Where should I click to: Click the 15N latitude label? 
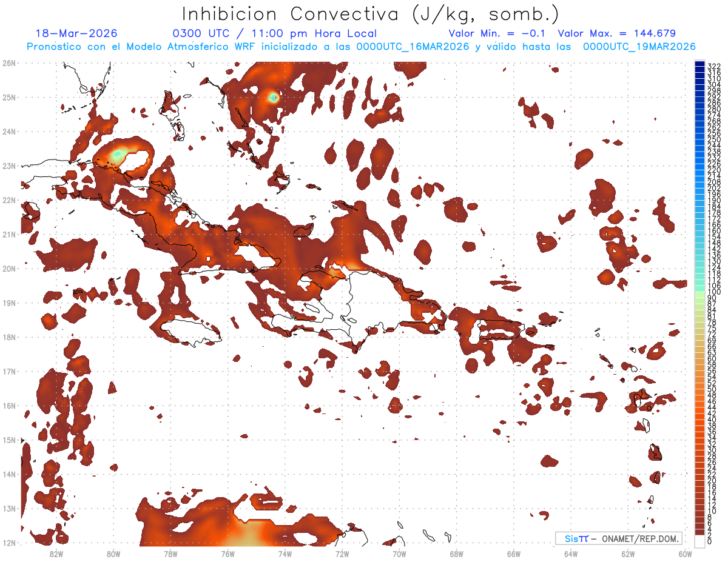[x=8, y=440]
